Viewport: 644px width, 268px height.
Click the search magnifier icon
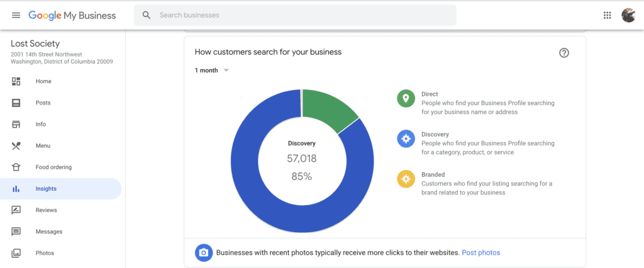(147, 15)
